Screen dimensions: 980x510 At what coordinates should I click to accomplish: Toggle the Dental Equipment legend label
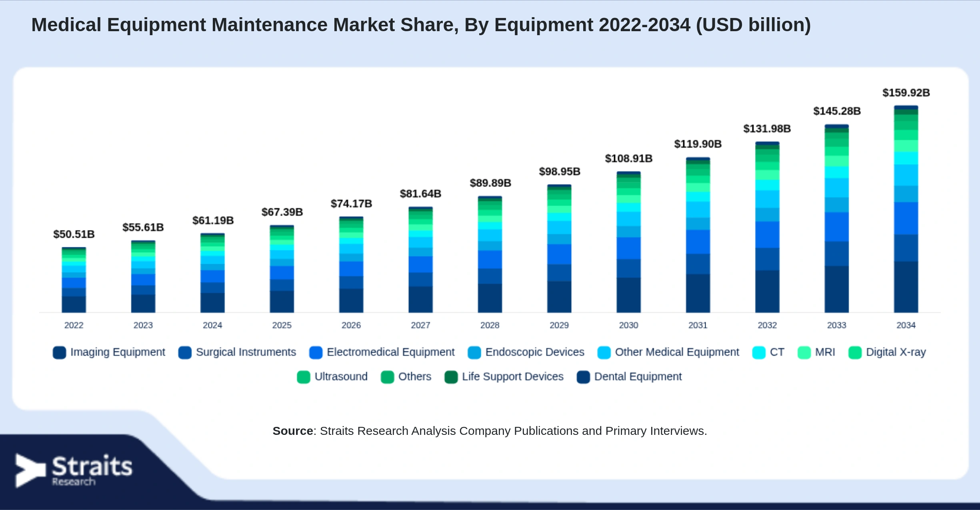pos(638,377)
